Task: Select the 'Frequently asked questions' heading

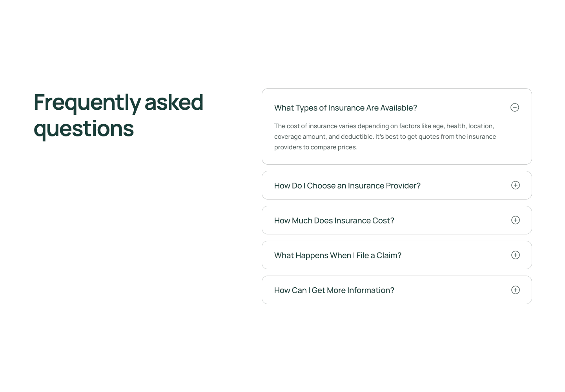Action: click(118, 115)
